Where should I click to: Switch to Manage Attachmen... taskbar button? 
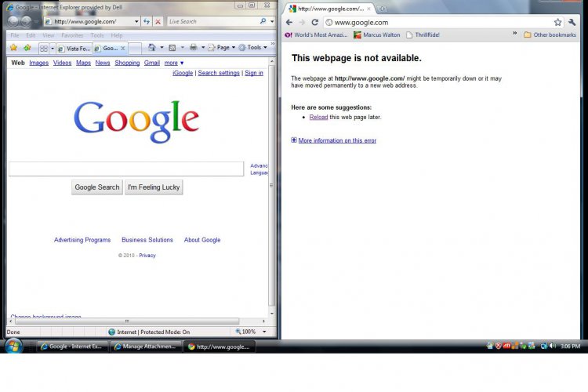(145, 347)
